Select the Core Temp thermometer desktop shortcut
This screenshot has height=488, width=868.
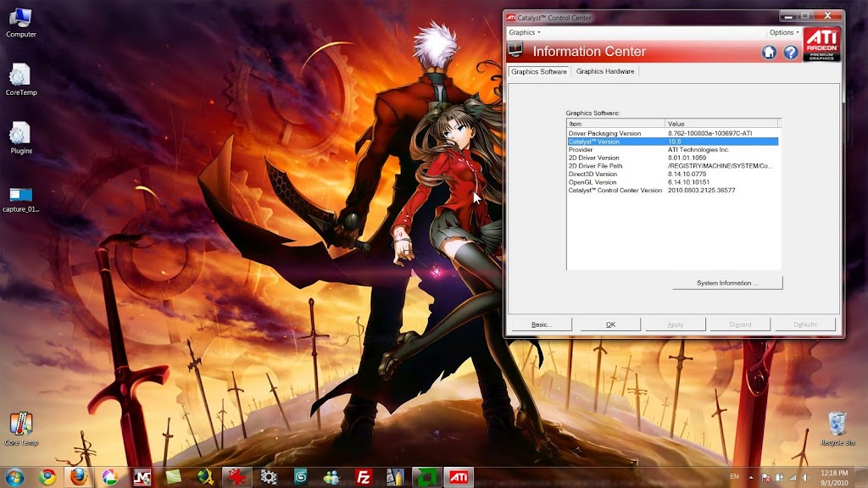(21, 429)
